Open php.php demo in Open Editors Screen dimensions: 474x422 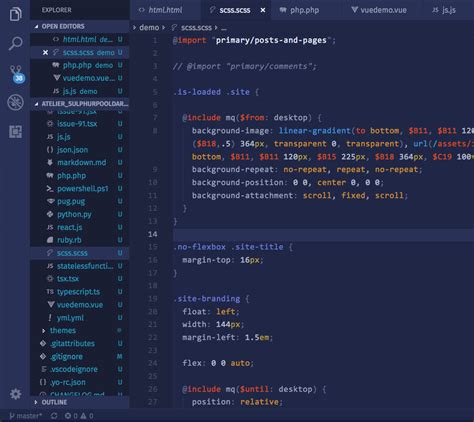pos(80,65)
